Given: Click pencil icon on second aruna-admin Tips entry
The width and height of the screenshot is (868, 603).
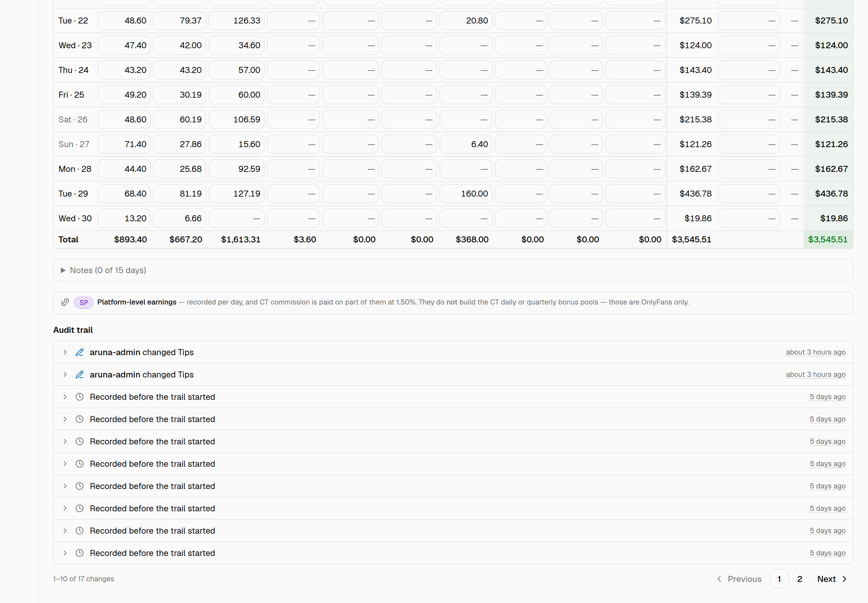Looking at the screenshot, I should click(79, 374).
